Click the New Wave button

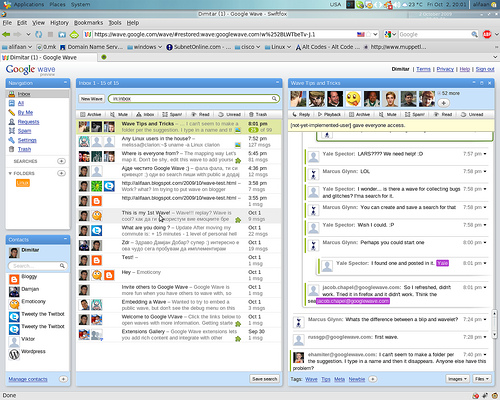pyautogui.click(x=92, y=99)
